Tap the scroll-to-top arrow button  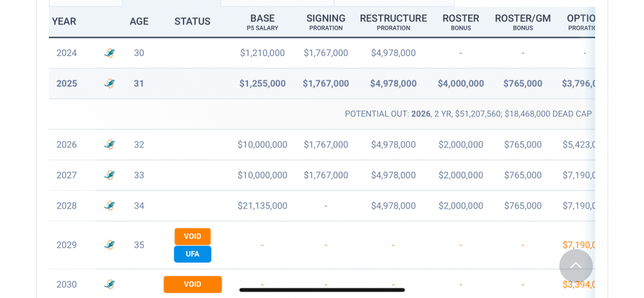(x=576, y=266)
